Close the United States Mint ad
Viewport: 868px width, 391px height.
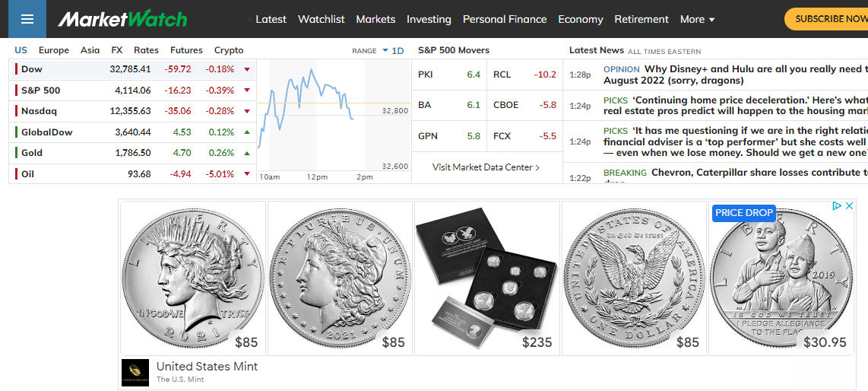point(849,205)
